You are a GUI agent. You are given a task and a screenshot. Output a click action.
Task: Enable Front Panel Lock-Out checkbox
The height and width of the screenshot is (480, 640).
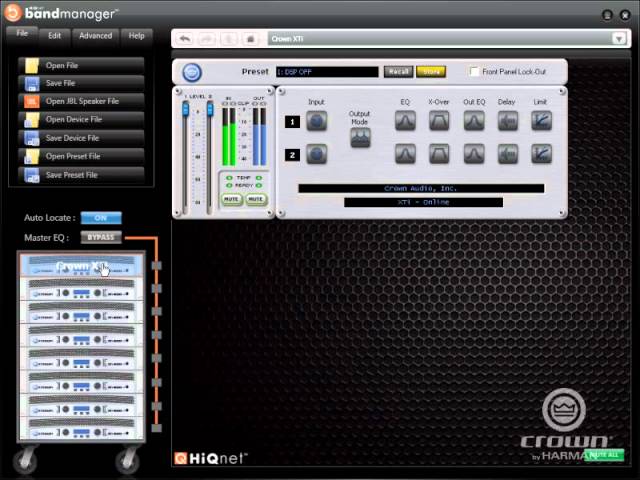[475, 72]
